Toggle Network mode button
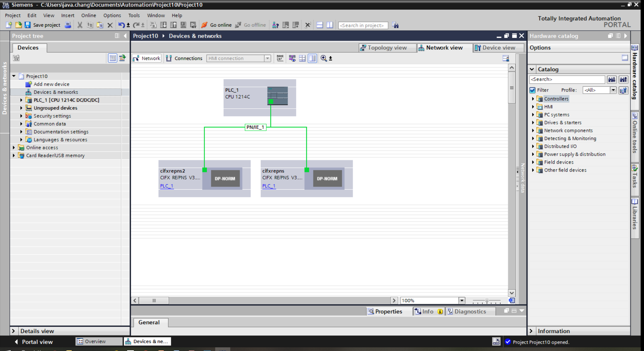The width and height of the screenshot is (644, 351). [147, 58]
